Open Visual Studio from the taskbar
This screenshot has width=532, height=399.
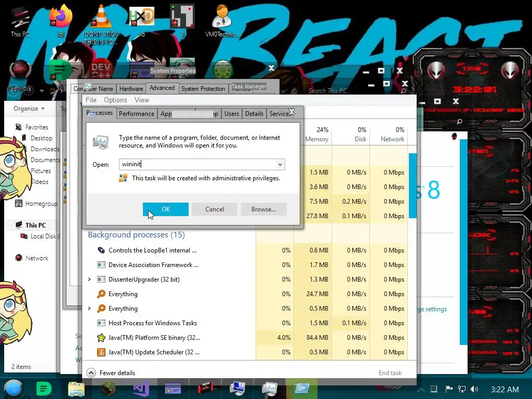click(x=141, y=389)
